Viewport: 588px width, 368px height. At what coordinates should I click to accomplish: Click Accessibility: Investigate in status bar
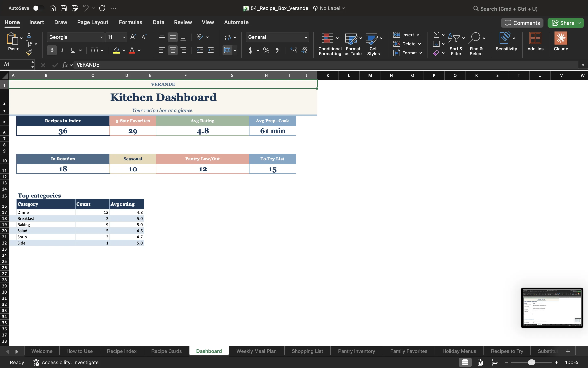click(x=66, y=362)
